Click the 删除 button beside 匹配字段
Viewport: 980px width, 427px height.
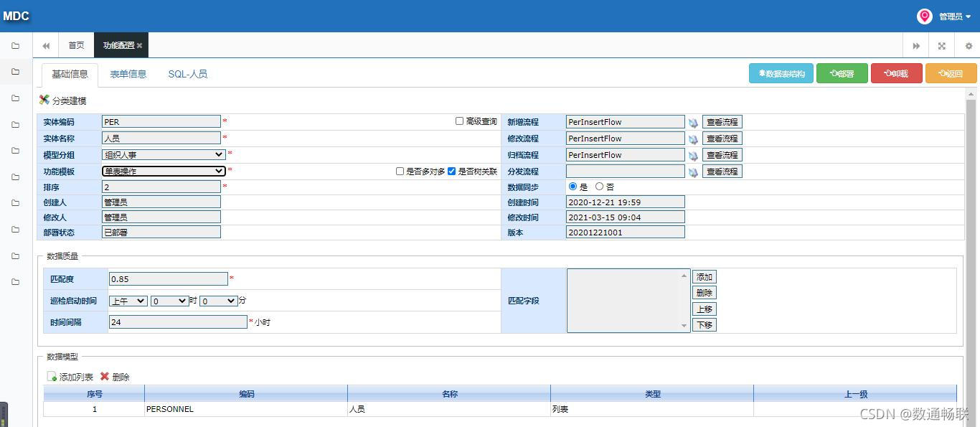pyautogui.click(x=705, y=293)
